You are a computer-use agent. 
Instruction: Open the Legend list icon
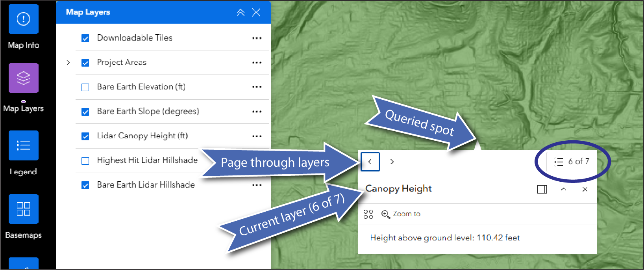point(24,145)
